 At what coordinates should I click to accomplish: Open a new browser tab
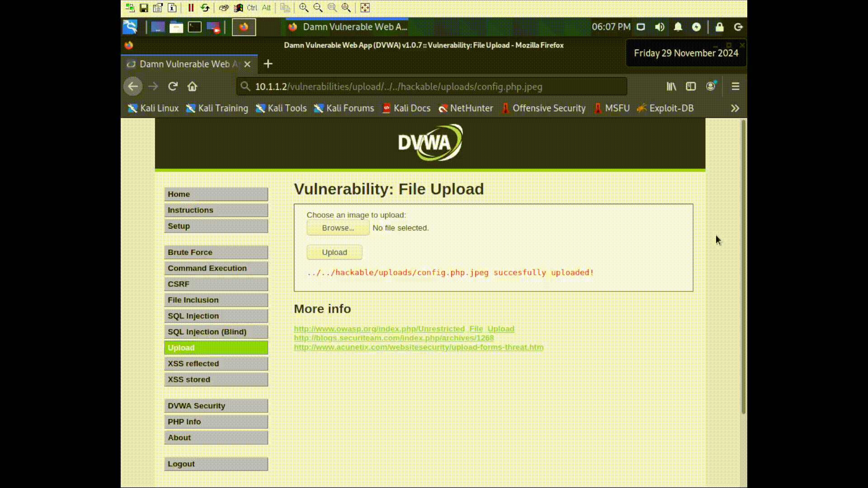(268, 64)
